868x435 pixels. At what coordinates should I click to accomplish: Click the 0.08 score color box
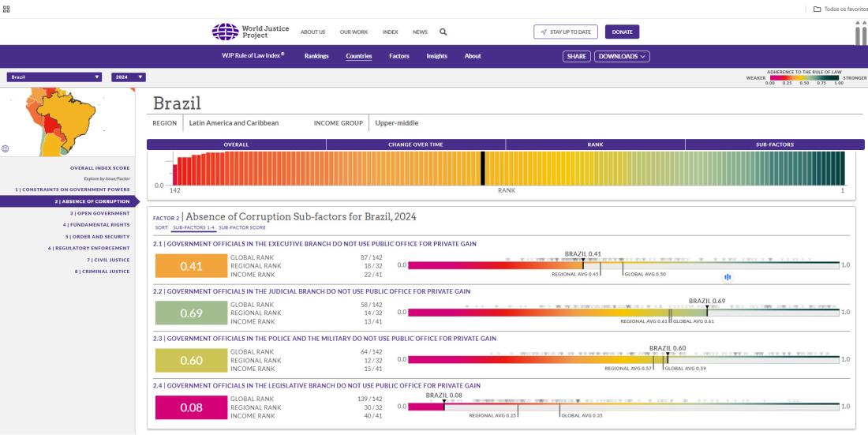pyautogui.click(x=191, y=407)
